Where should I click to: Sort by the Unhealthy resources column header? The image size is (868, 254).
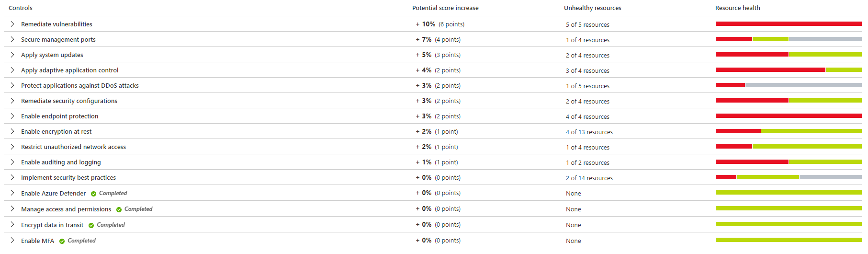pos(592,8)
